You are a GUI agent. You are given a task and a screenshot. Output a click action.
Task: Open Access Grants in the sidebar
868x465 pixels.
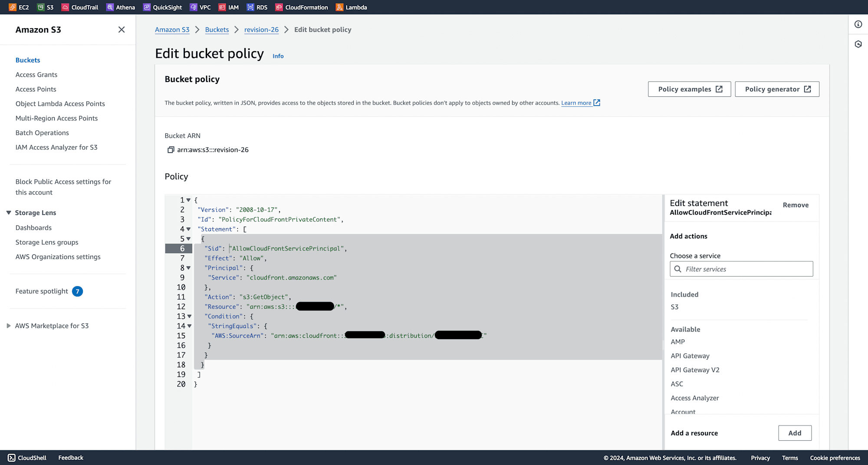36,75
